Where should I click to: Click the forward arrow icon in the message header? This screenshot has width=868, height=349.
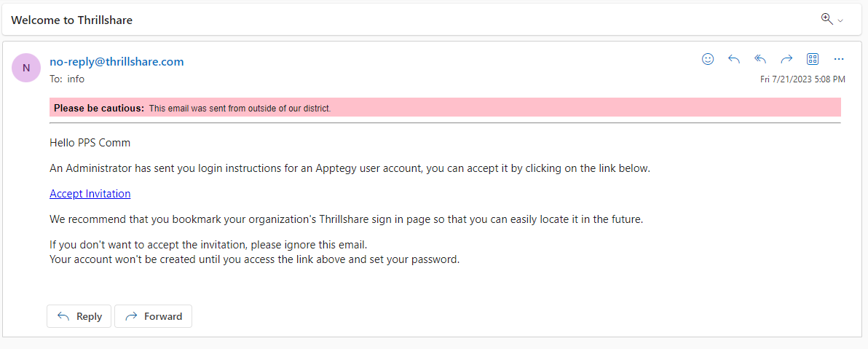(786, 59)
